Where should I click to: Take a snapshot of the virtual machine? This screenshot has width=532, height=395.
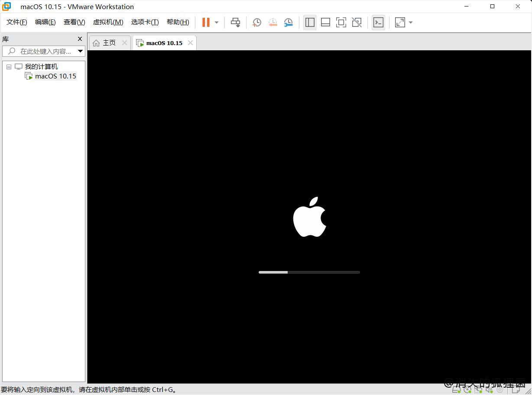[x=257, y=22]
